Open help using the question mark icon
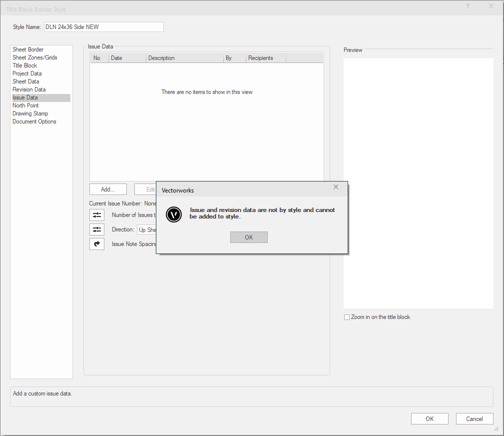This screenshot has width=504, height=436. click(468, 6)
